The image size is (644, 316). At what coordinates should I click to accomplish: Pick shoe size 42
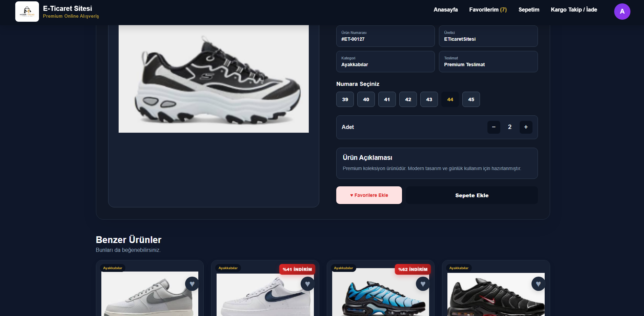point(408,99)
